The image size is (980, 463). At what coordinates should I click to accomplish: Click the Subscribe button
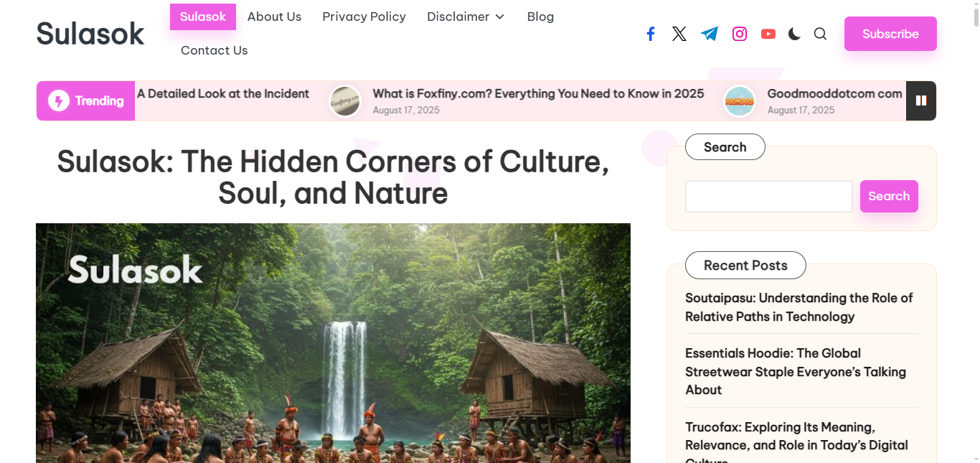click(x=890, y=34)
